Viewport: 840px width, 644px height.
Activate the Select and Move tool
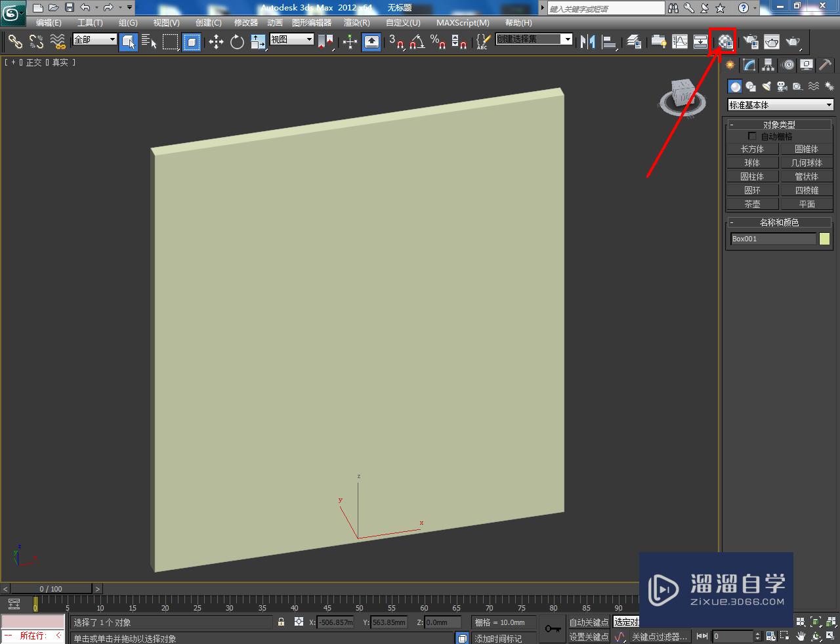tap(216, 41)
